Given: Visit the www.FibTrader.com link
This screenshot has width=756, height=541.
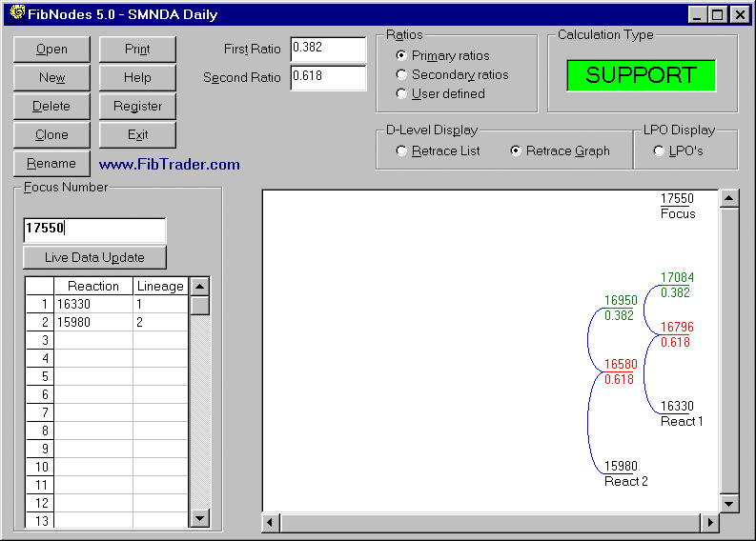Looking at the screenshot, I should click(x=170, y=164).
